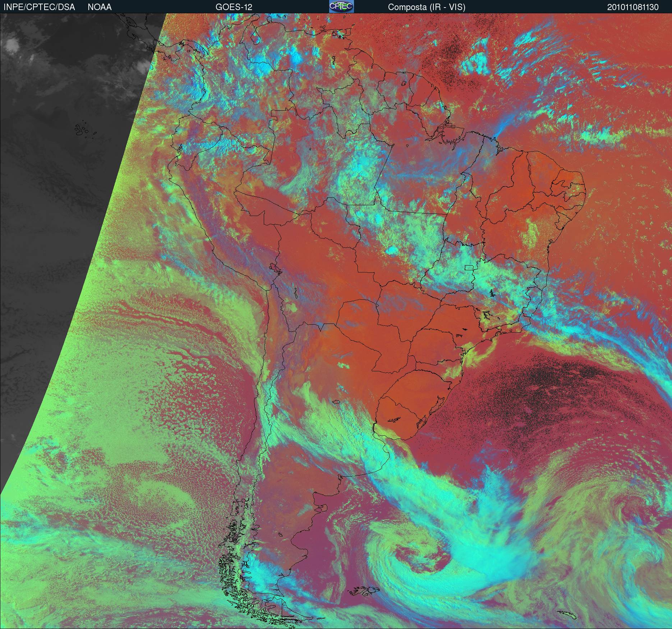Click the timestamp 201011081130
Image resolution: width=672 pixels, height=629 pixels.
coord(633,7)
